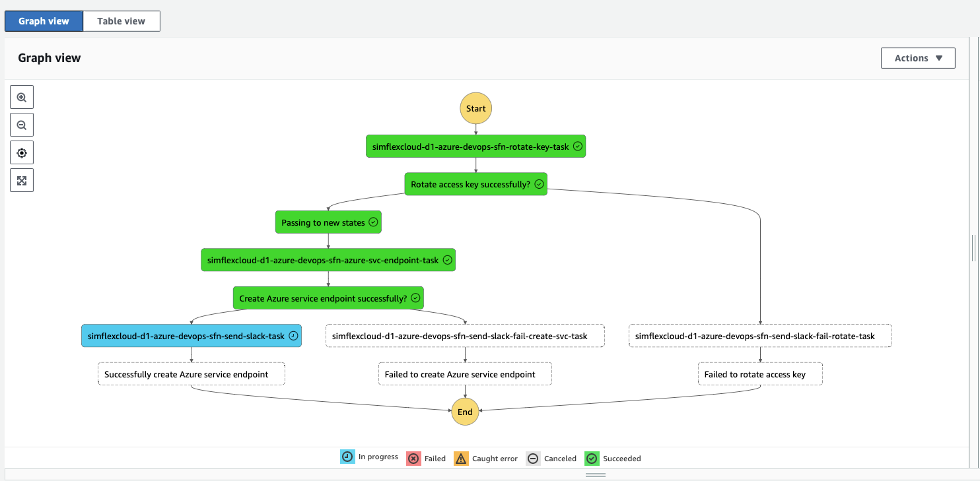Select the send-slack-fail-rotate-task state

click(x=760, y=337)
